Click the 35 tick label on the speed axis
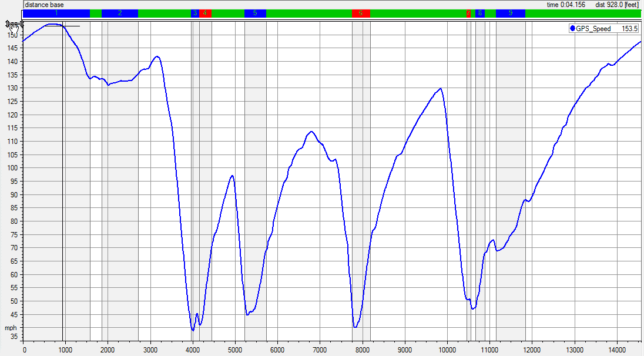644x356 pixels. (x=14, y=336)
